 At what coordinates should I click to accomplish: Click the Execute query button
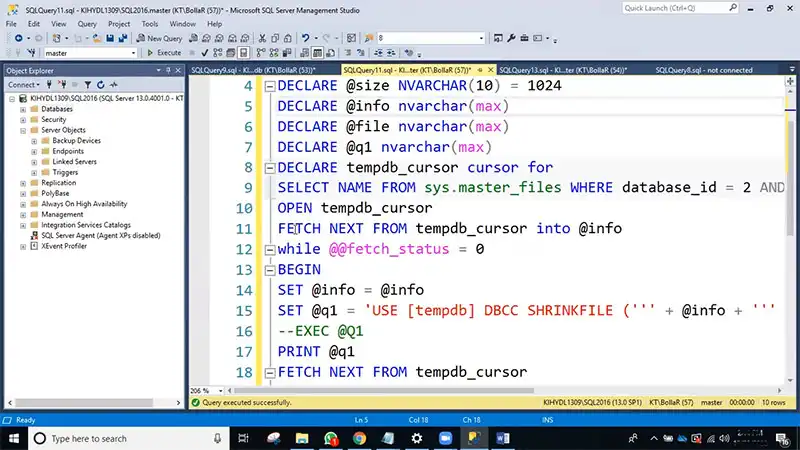[x=164, y=53]
